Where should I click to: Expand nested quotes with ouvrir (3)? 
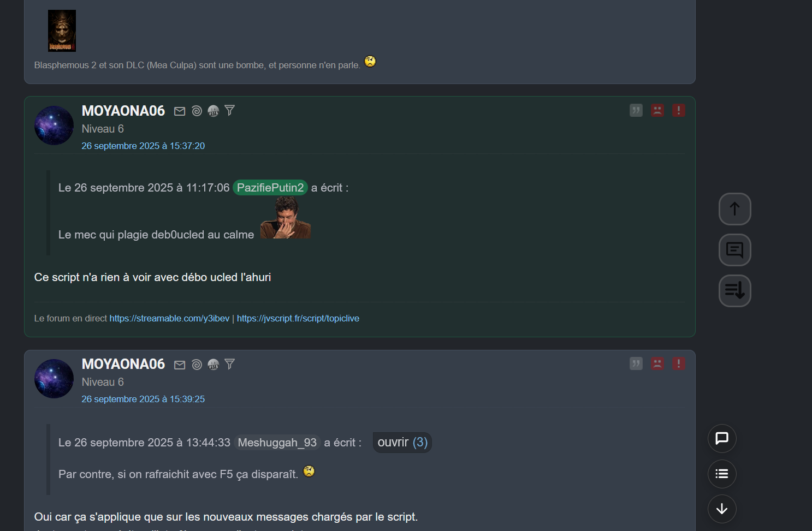(x=402, y=443)
